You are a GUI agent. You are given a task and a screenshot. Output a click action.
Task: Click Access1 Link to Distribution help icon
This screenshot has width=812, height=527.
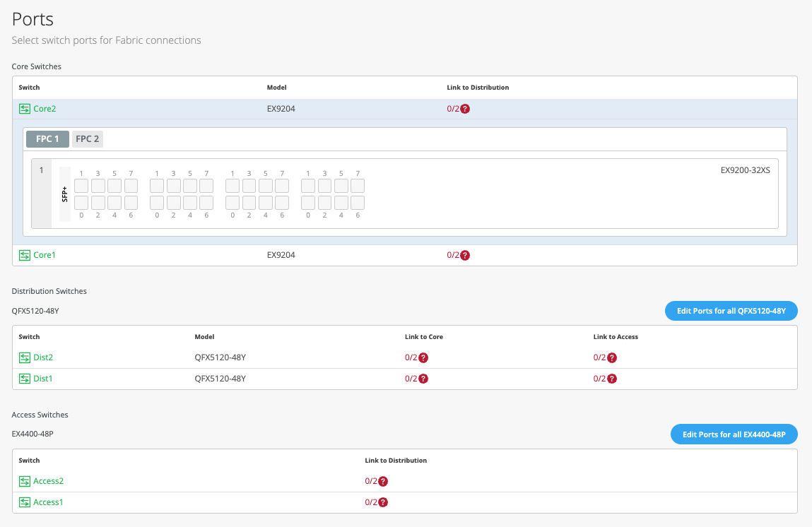pyautogui.click(x=383, y=502)
